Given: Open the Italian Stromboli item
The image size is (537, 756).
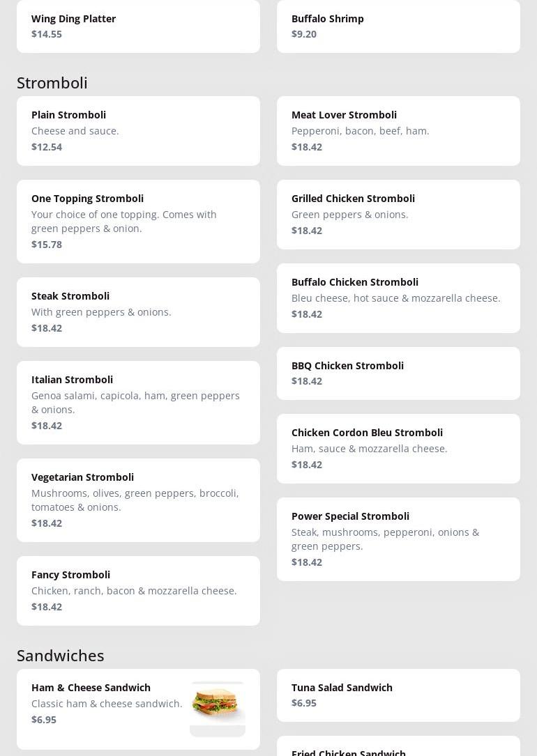Looking at the screenshot, I should coord(138,403).
